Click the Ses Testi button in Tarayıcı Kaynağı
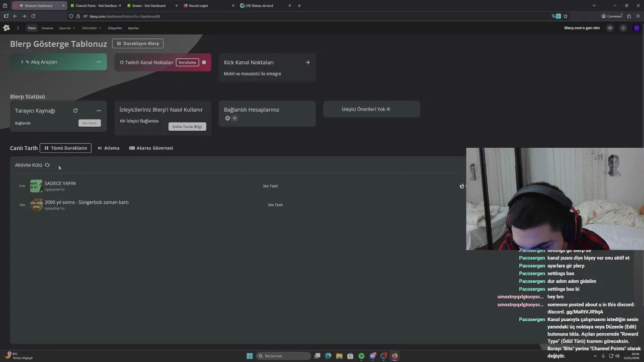 [90, 123]
